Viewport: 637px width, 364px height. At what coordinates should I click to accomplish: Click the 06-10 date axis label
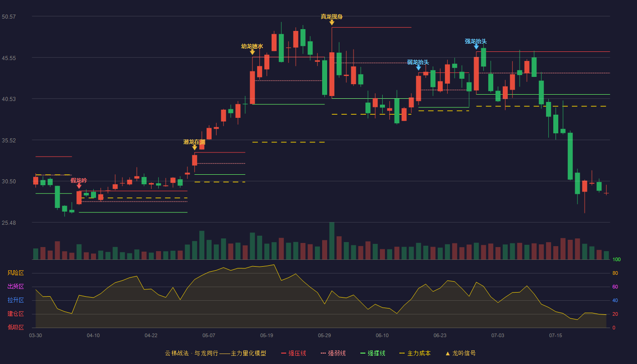coord(382,335)
